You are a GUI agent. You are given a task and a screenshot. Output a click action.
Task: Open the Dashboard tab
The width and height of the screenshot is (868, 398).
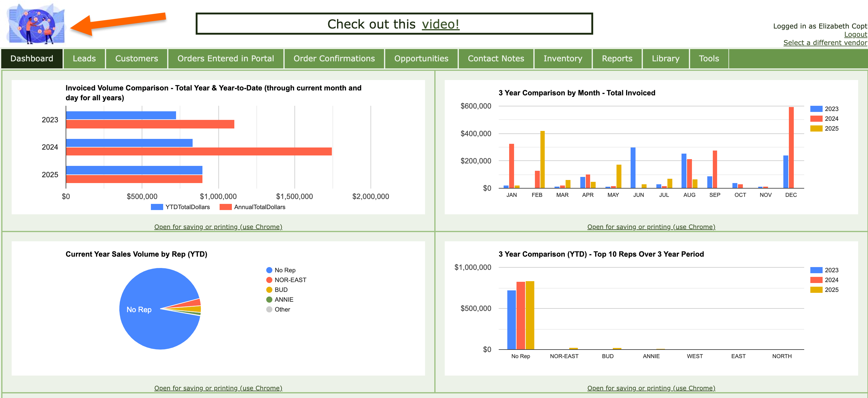[x=32, y=59]
